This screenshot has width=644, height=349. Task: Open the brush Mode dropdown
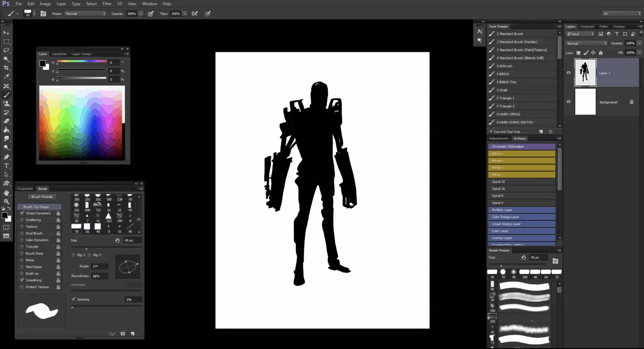coord(85,14)
